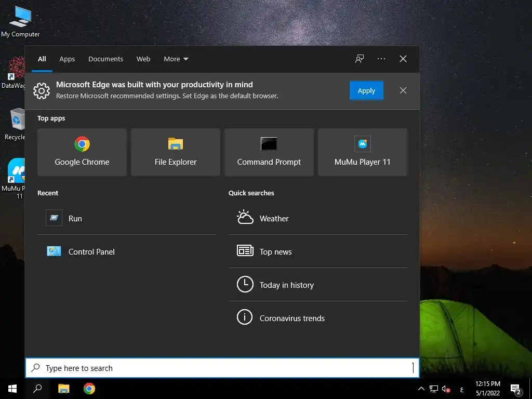The height and width of the screenshot is (399, 532).
Task: Open Google Chrome from the taskbar
Action: click(89, 389)
